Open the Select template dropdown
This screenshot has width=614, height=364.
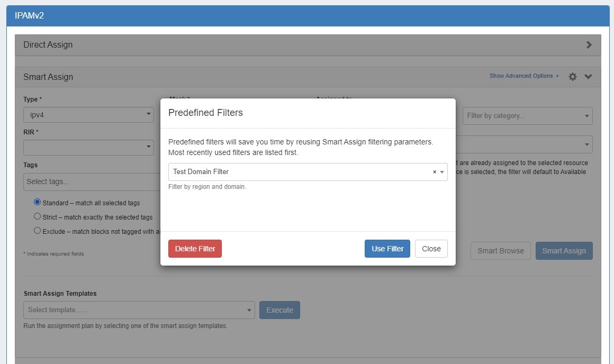tap(139, 310)
